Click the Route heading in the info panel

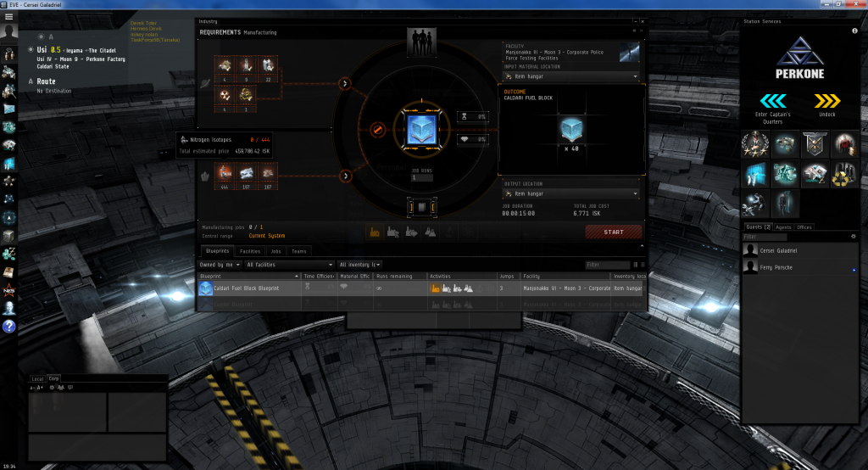(x=46, y=81)
